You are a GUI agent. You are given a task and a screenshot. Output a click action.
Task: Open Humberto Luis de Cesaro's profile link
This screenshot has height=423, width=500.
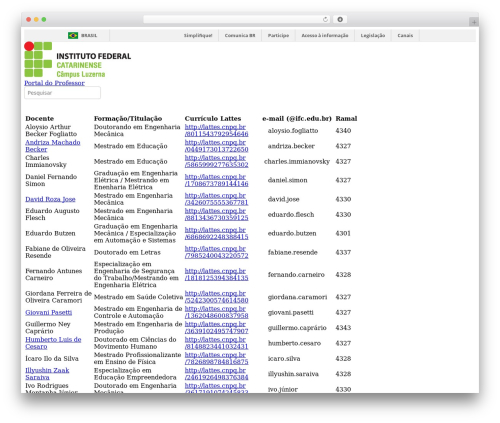click(53, 343)
